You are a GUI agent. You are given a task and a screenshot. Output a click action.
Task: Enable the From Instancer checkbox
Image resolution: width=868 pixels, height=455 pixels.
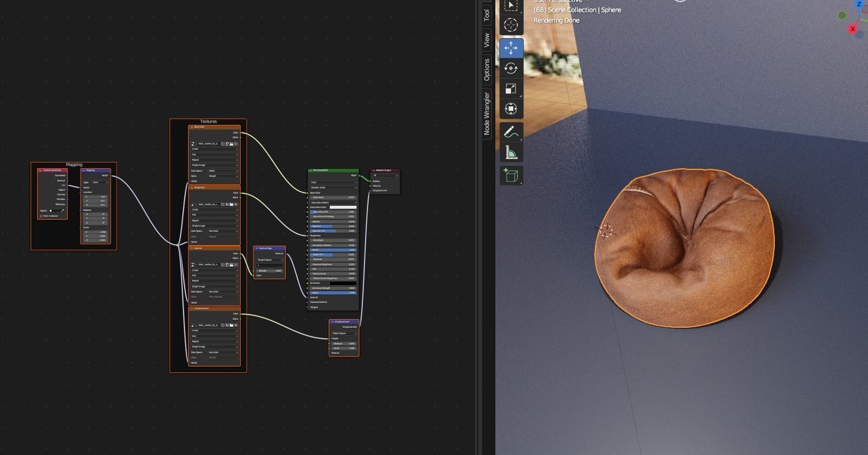click(x=41, y=216)
